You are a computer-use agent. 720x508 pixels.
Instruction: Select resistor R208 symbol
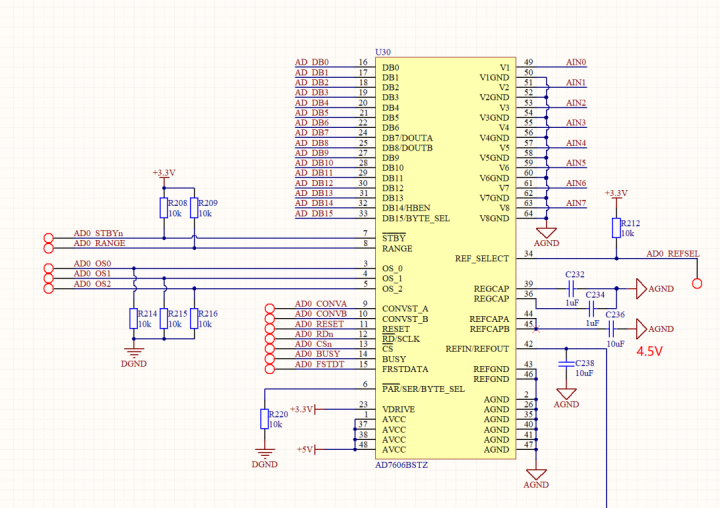[164, 207]
